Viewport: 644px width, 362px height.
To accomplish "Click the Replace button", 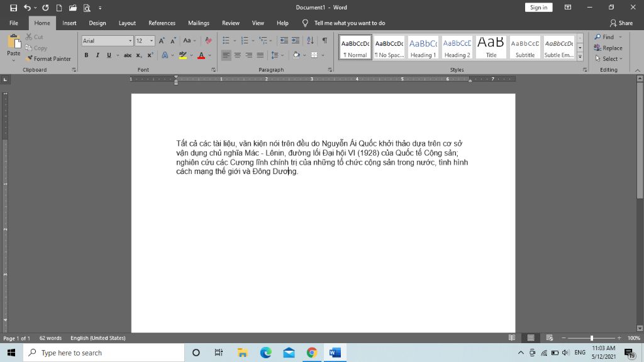I will click(608, 48).
